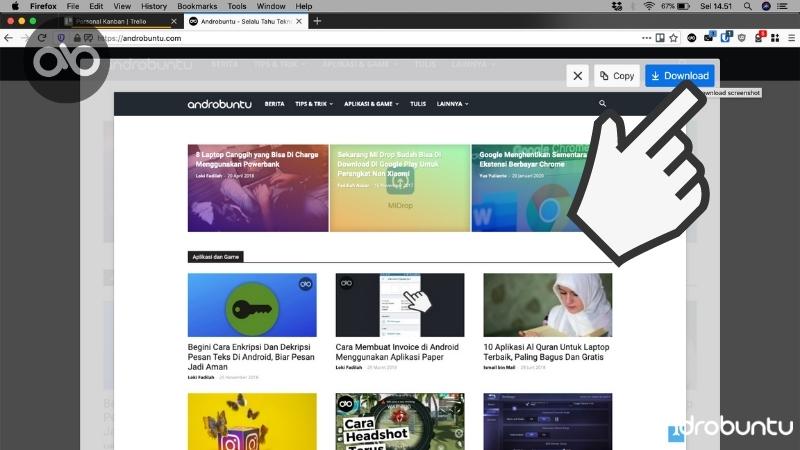The width and height of the screenshot is (800, 450).
Task: Click the round purple menu bar icon
Action: 766,6
